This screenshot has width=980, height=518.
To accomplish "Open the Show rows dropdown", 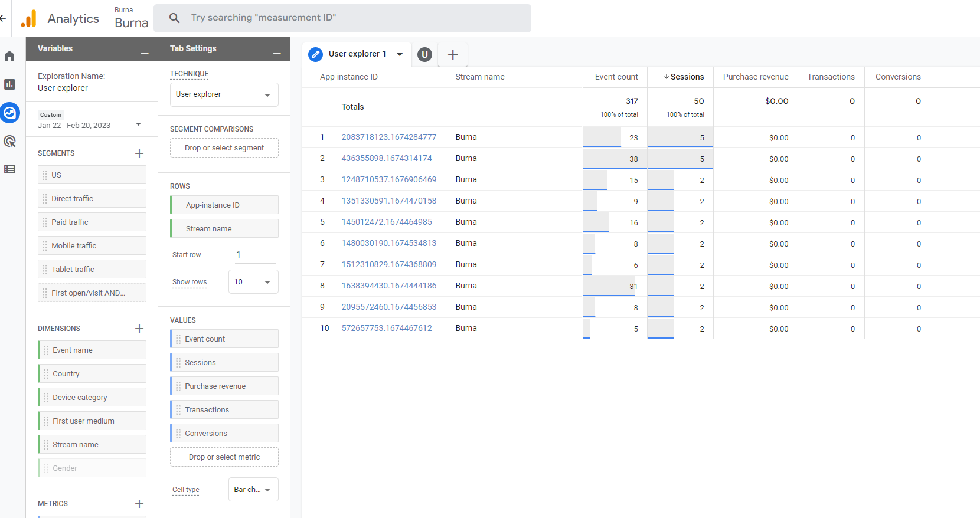I will (x=253, y=282).
